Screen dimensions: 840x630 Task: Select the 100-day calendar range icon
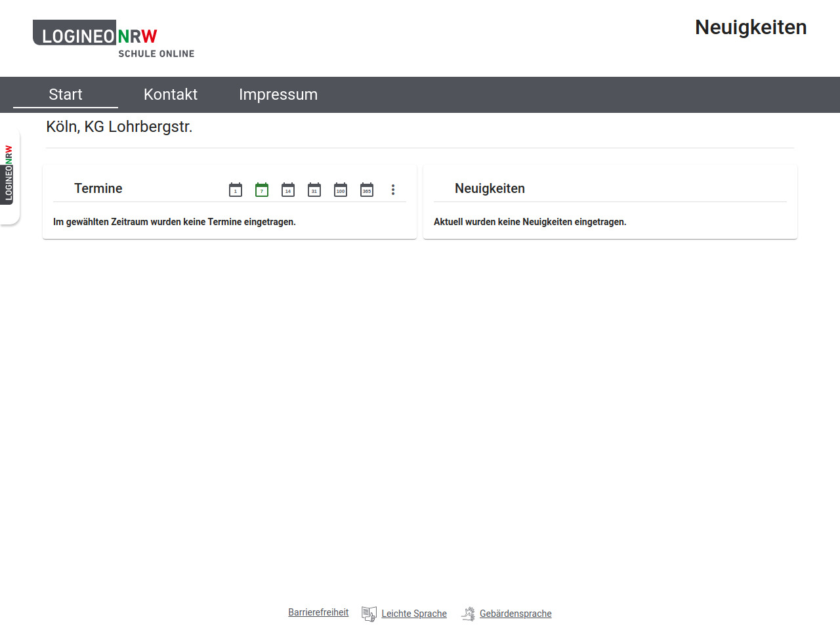coord(341,190)
